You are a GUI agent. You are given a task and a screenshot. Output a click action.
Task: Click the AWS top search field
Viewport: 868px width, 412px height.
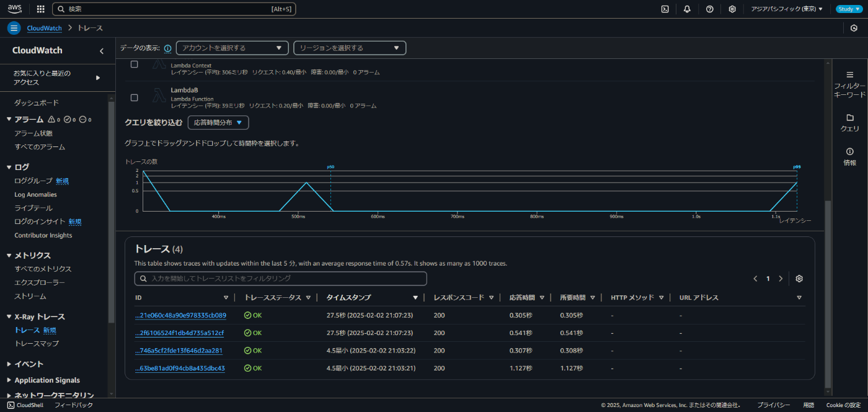174,9
